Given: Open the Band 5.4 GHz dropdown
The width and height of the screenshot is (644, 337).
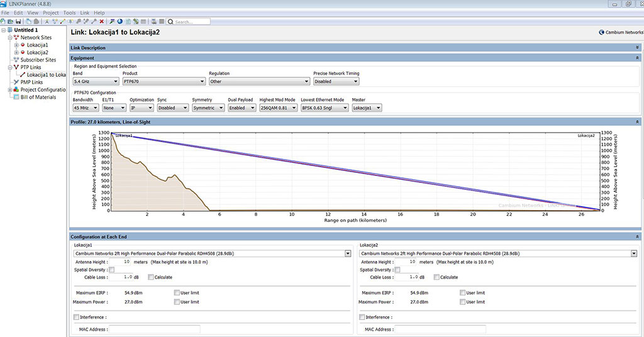Looking at the screenshot, I should 96,81.
